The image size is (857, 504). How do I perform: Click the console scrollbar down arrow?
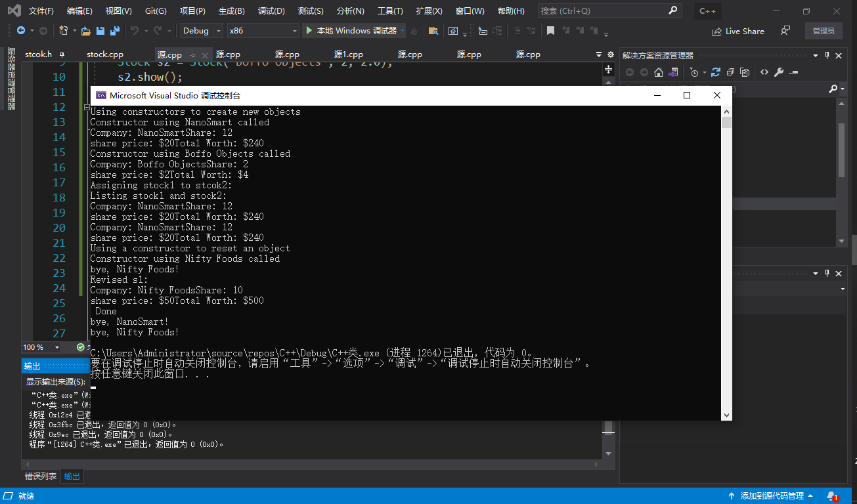(726, 415)
